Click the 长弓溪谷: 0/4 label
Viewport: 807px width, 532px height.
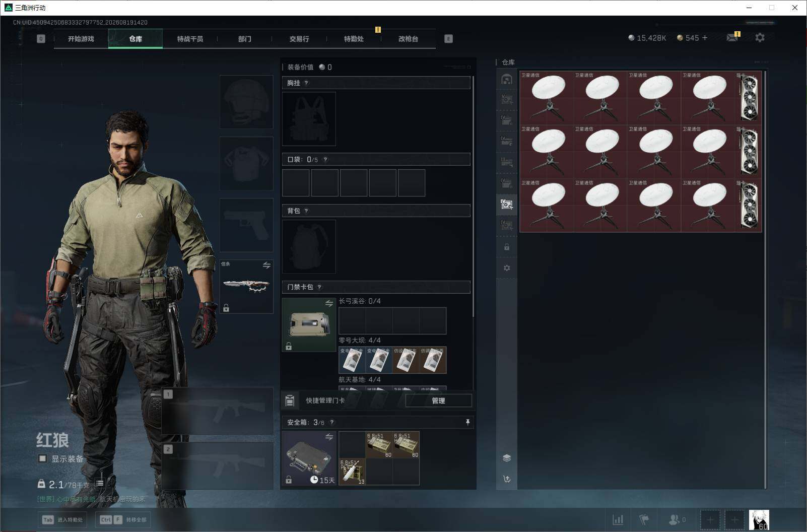360,301
